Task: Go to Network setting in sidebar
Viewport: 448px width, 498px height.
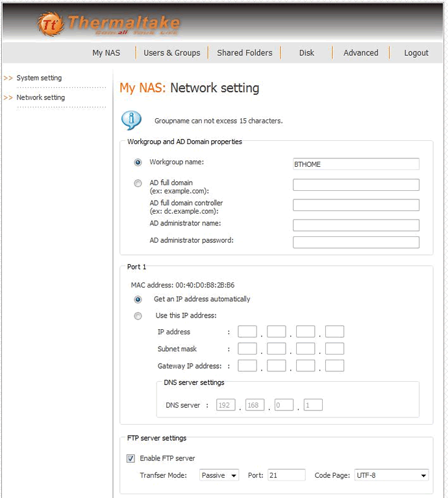Action: pos(41,97)
